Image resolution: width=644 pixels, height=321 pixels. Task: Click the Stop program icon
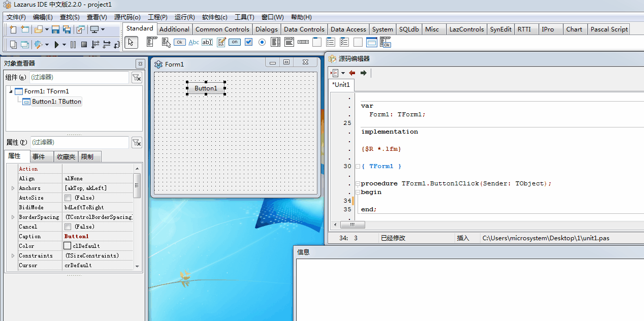84,45
